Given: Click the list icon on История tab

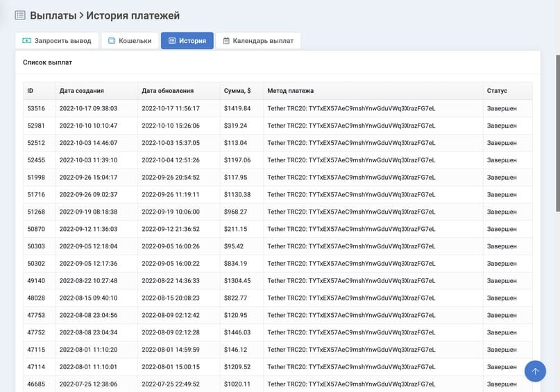Looking at the screenshot, I should [x=172, y=41].
